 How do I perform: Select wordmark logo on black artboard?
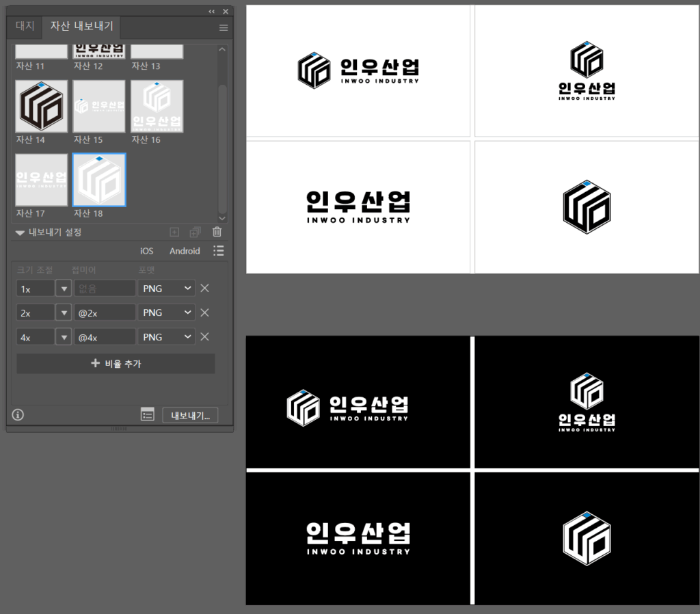click(x=358, y=538)
